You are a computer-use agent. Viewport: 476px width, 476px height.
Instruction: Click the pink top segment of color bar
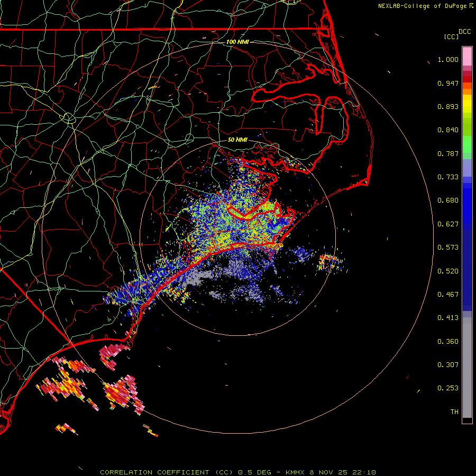pos(467,57)
